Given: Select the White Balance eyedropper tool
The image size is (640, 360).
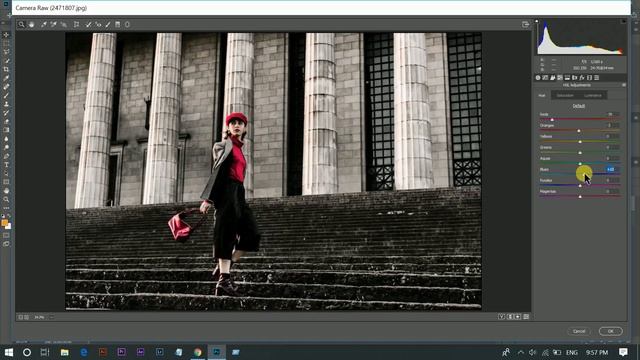Looking at the screenshot, I should pos(44,24).
